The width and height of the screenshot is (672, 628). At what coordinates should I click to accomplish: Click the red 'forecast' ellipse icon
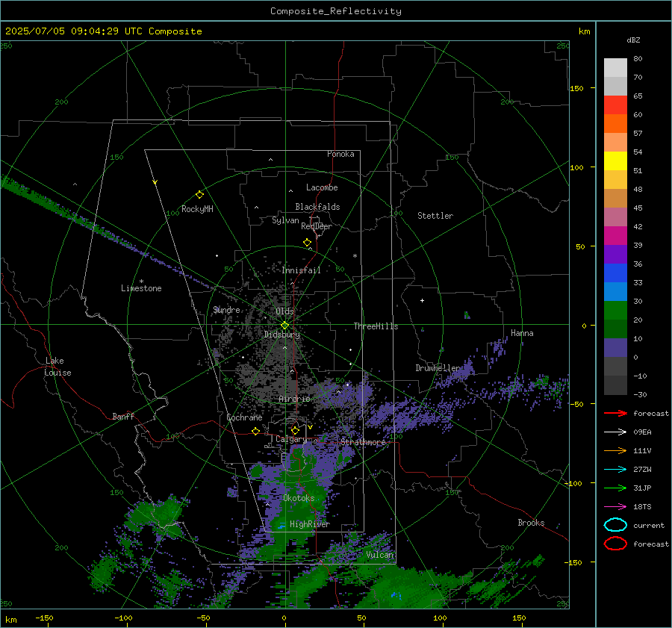(x=615, y=544)
